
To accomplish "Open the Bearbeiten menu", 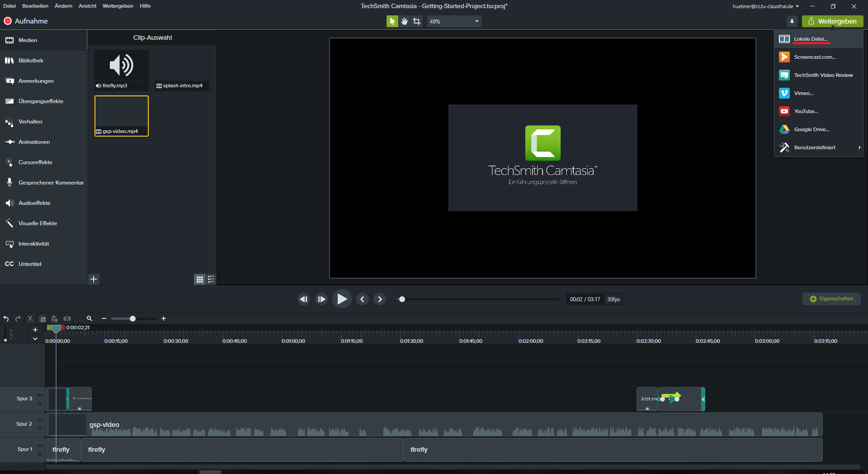I will click(x=35, y=6).
